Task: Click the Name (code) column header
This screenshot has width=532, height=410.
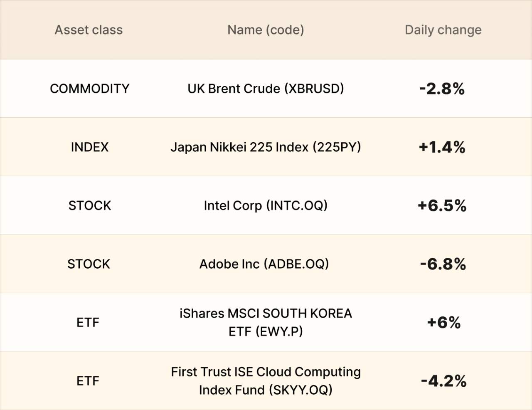Action: click(266, 30)
